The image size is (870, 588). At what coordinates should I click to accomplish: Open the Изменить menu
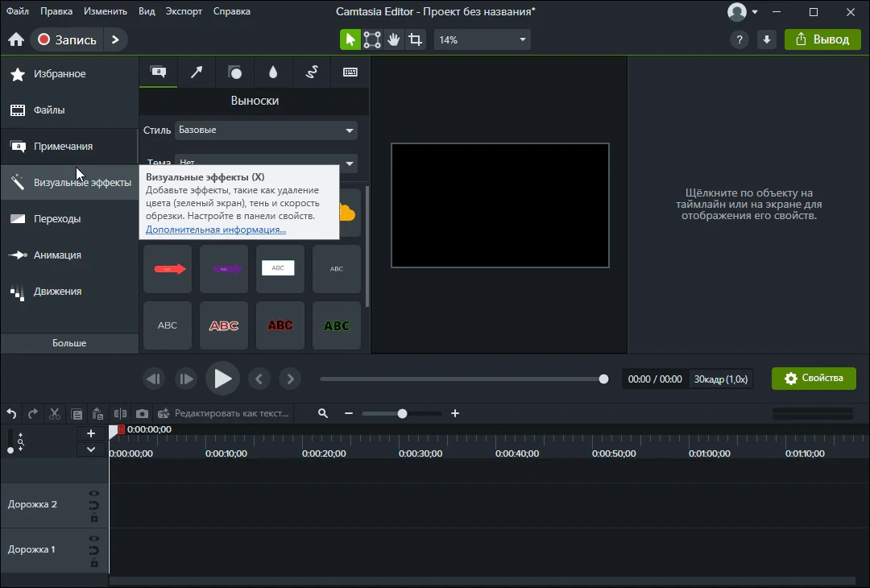pos(106,11)
